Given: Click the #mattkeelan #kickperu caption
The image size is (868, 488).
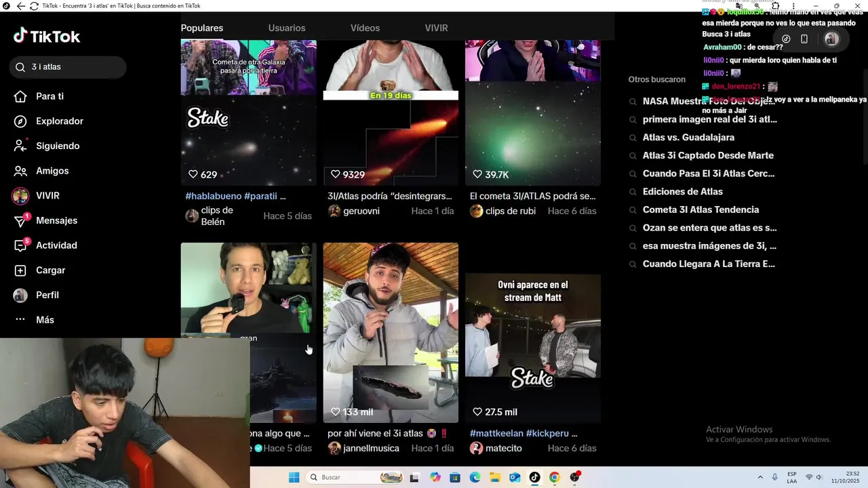Looking at the screenshot, I should (524, 433).
